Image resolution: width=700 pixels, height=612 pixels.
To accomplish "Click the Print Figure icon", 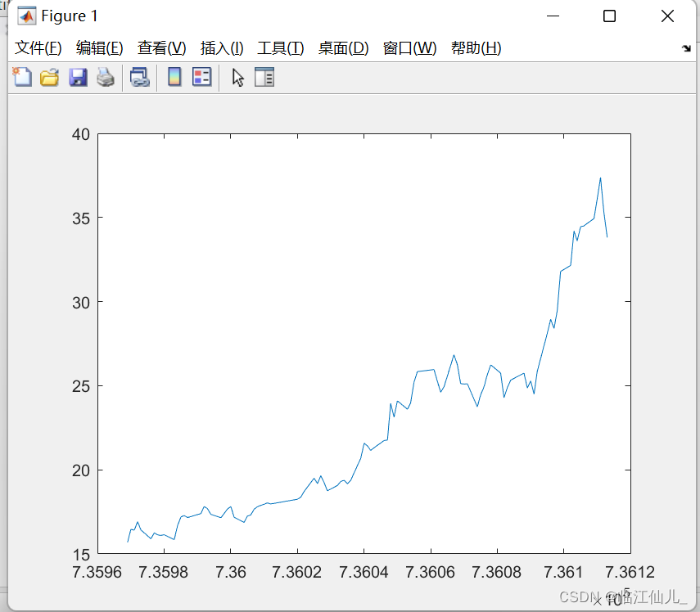I will click(106, 77).
